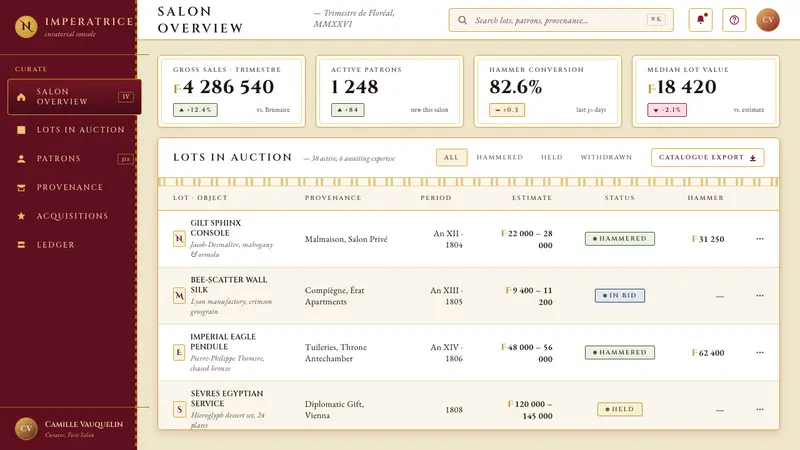Open row actions for Bee-Scatter Wall Silk
The height and width of the screenshot is (450, 800).
760,295
